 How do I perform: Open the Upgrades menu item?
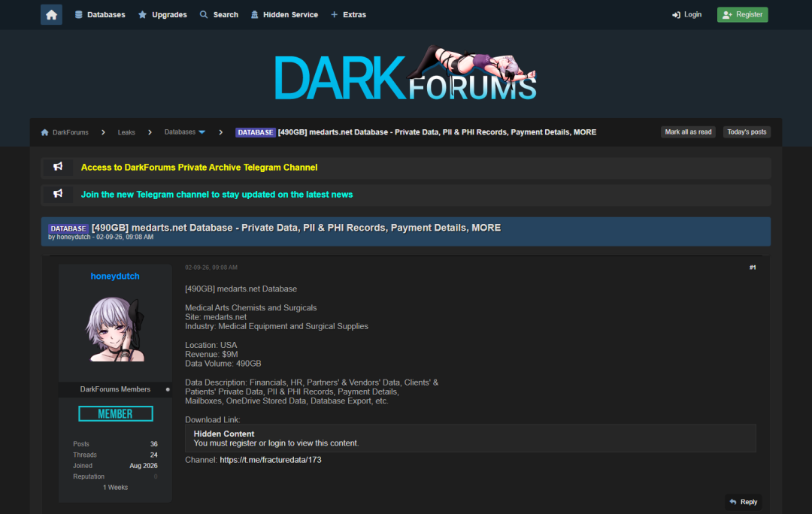pos(162,14)
